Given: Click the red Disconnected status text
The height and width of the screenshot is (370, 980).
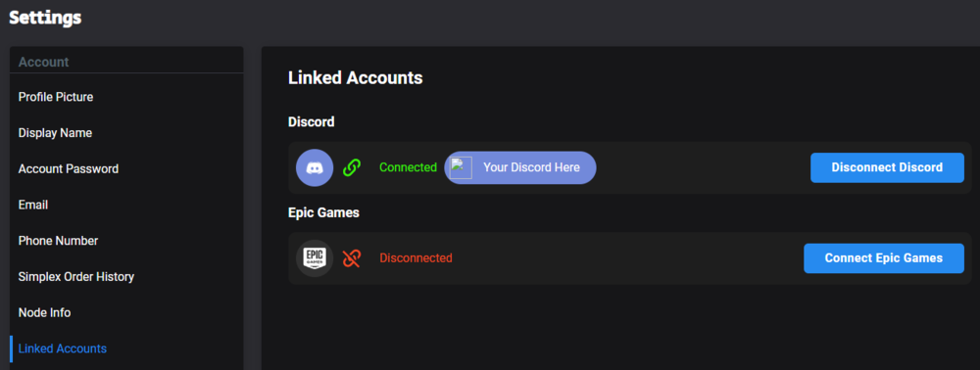Looking at the screenshot, I should click(416, 258).
